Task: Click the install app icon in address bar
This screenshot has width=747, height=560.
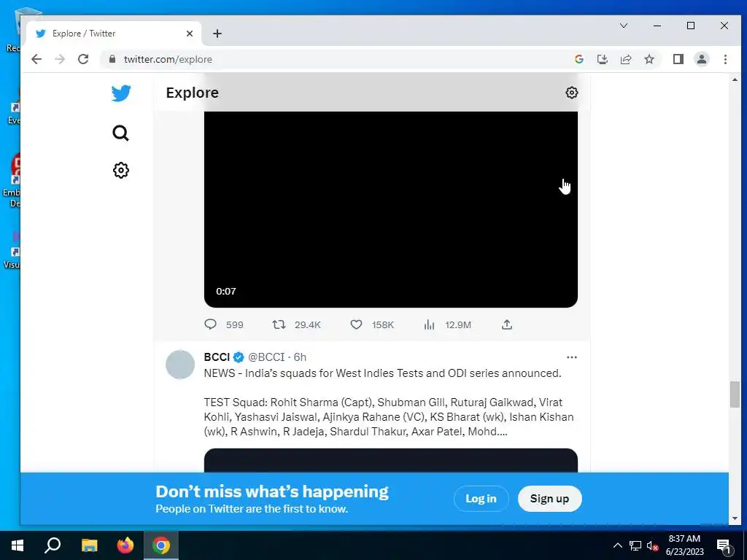Action: click(602, 59)
